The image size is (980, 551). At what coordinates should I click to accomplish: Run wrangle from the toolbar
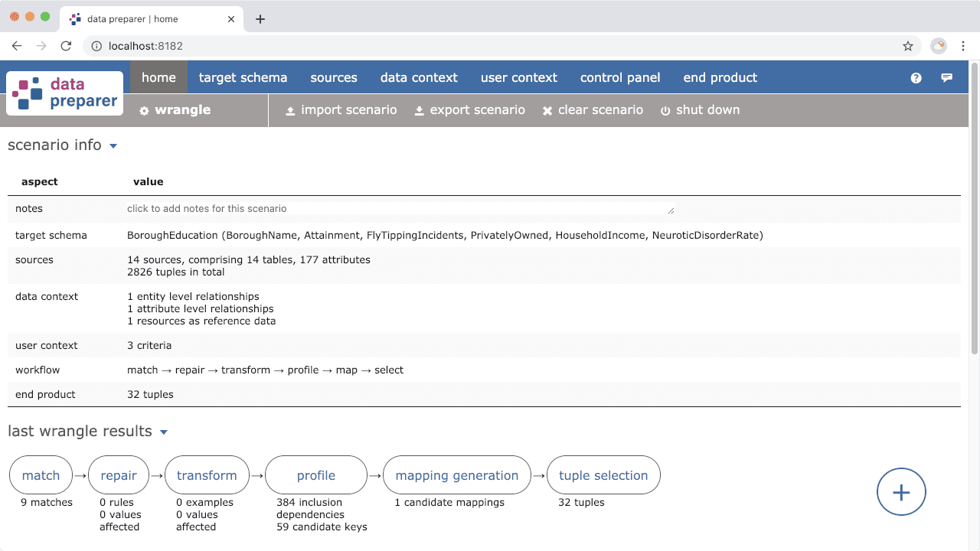point(175,110)
